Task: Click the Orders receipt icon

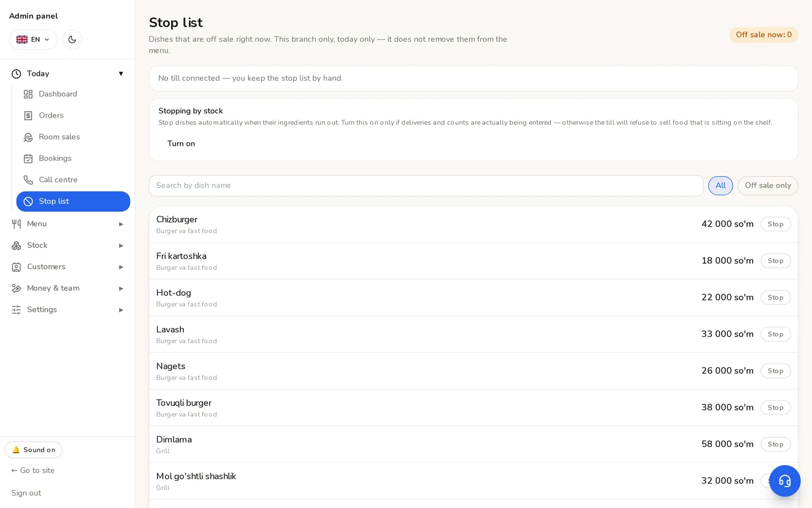Action: (x=28, y=116)
